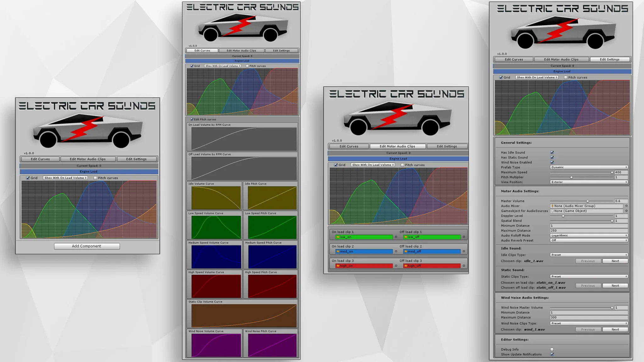Screen dimensions: 644x362
Task: Click the med_on audio clip icon
Action: pyautogui.click(x=338, y=251)
